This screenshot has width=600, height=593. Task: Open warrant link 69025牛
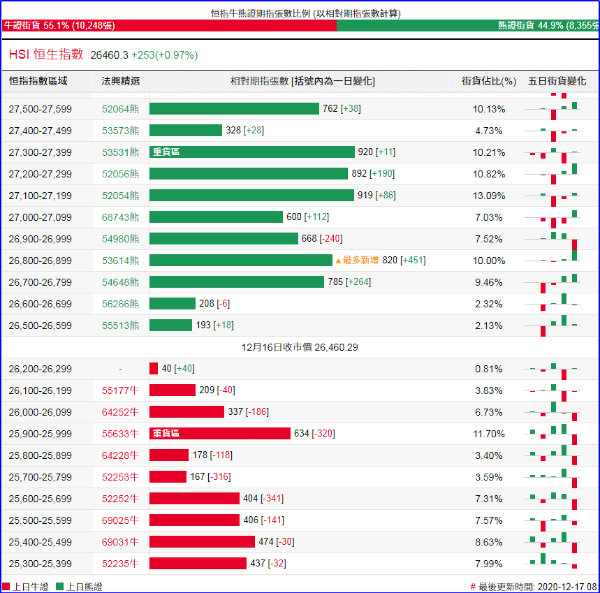click(x=120, y=520)
